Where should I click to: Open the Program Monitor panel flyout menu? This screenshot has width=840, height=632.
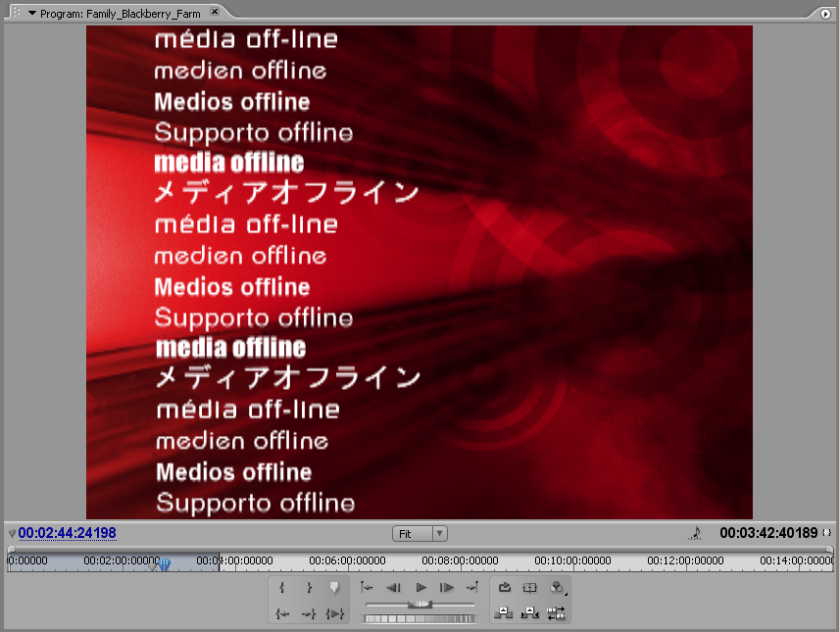pyautogui.click(x=824, y=15)
